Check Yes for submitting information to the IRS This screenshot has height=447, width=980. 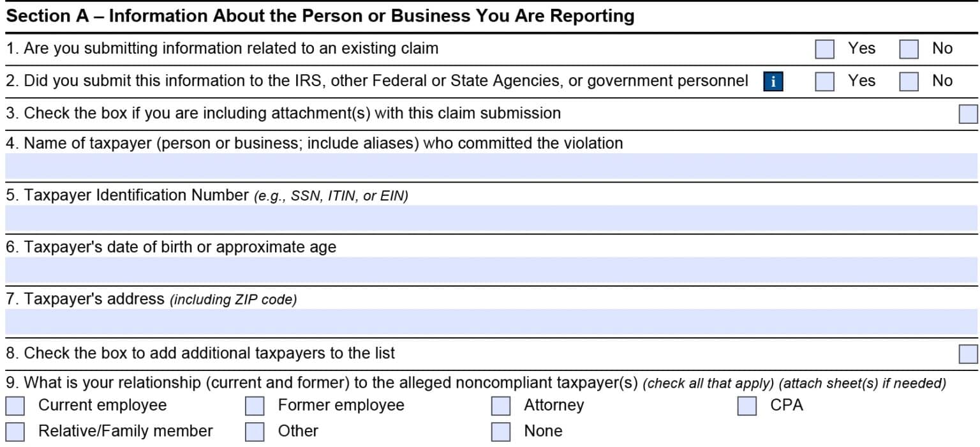[x=824, y=81]
